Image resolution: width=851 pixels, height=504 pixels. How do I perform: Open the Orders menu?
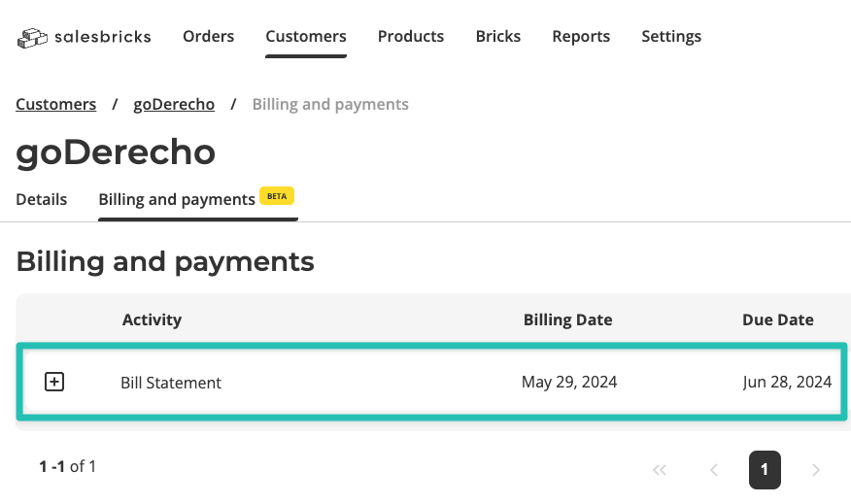[x=209, y=36]
